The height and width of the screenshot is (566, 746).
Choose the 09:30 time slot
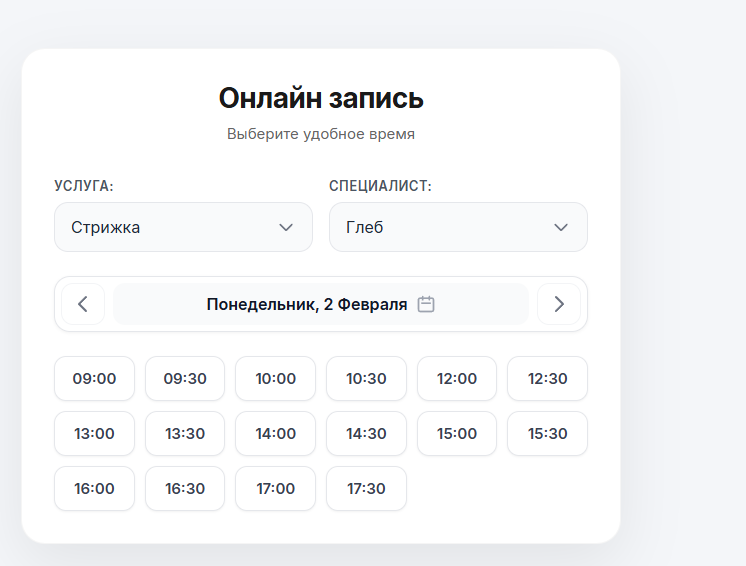(x=185, y=379)
